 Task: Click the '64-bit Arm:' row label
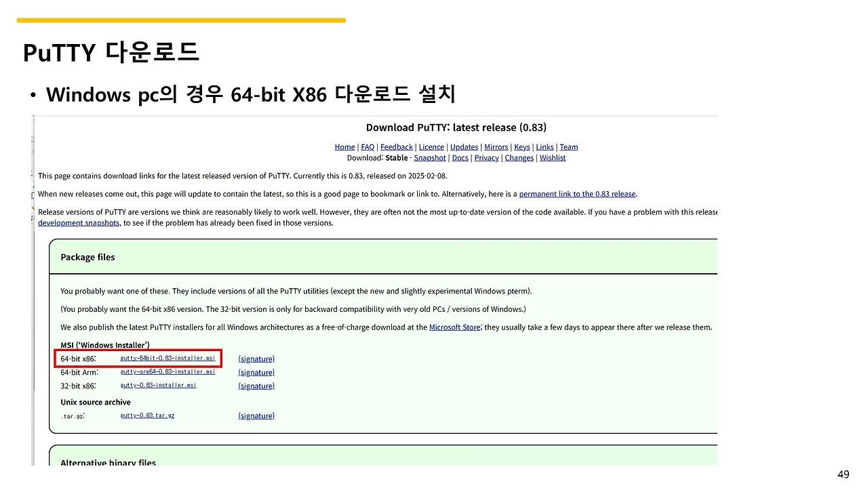click(x=79, y=372)
